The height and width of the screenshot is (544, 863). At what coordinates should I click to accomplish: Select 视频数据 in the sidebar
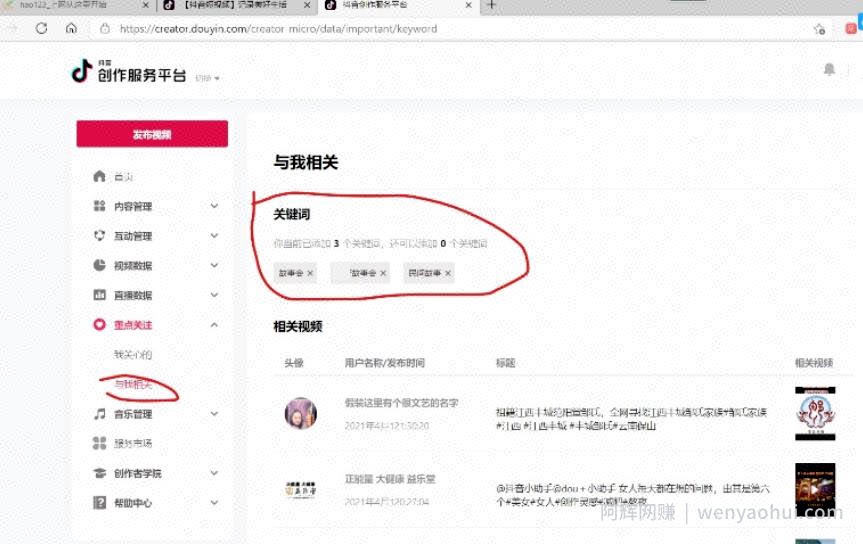click(x=133, y=266)
